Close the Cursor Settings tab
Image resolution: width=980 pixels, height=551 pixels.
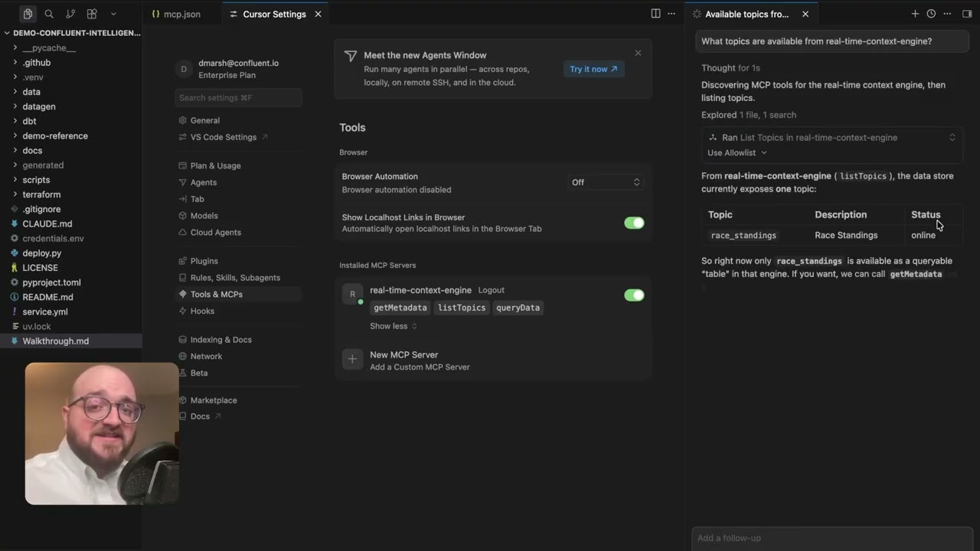(x=318, y=14)
